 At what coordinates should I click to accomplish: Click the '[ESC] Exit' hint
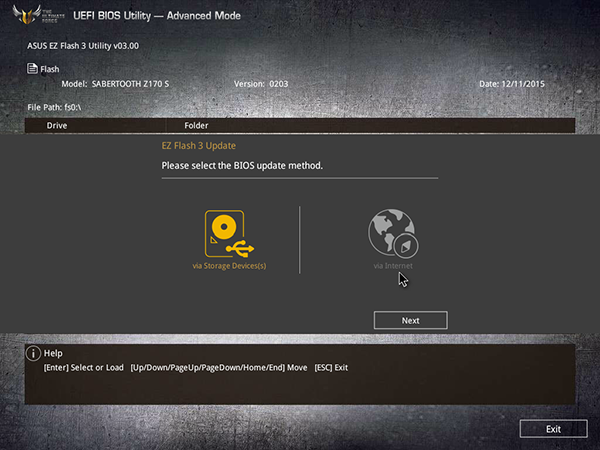coord(331,368)
